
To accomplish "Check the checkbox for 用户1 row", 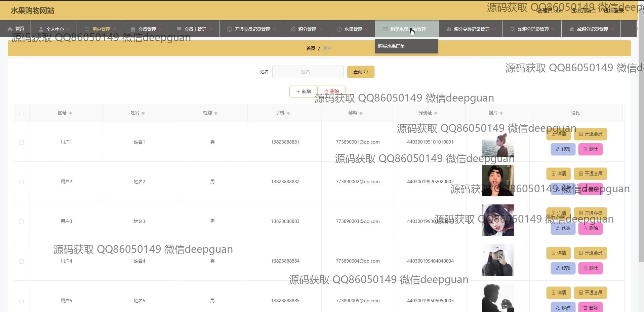I will 22,142.
